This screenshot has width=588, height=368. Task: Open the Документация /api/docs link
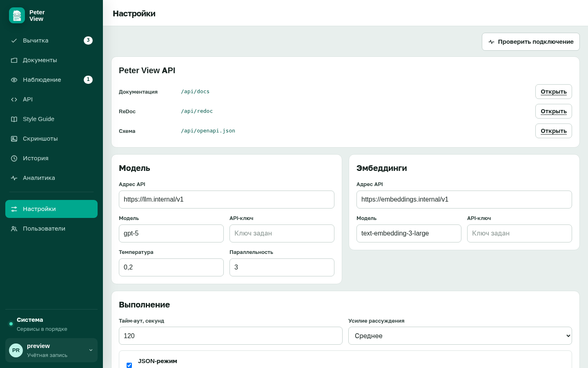coord(554,92)
